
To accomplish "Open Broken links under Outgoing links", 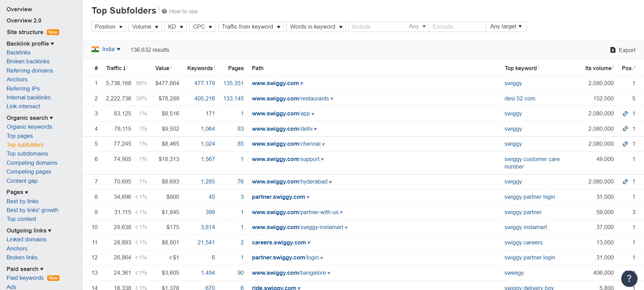I will coord(22,257).
